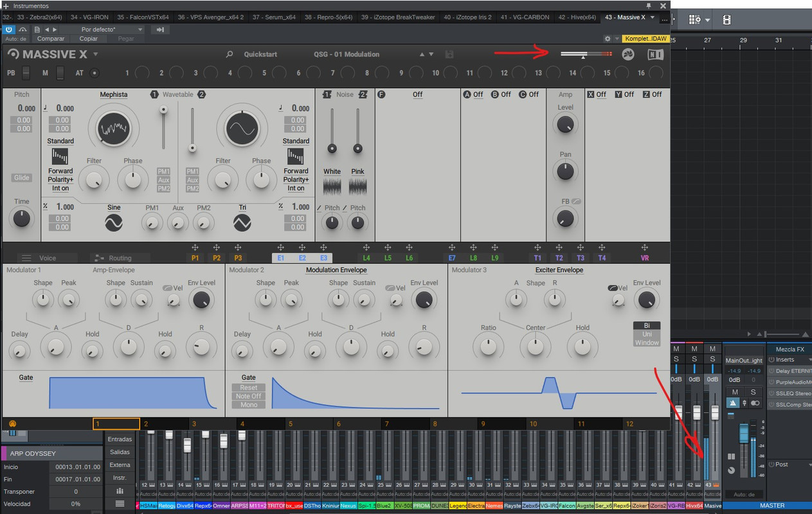The width and height of the screenshot is (812, 514).
Task: Switch to the 42 - Hive(x64) tab
Action: click(579, 17)
